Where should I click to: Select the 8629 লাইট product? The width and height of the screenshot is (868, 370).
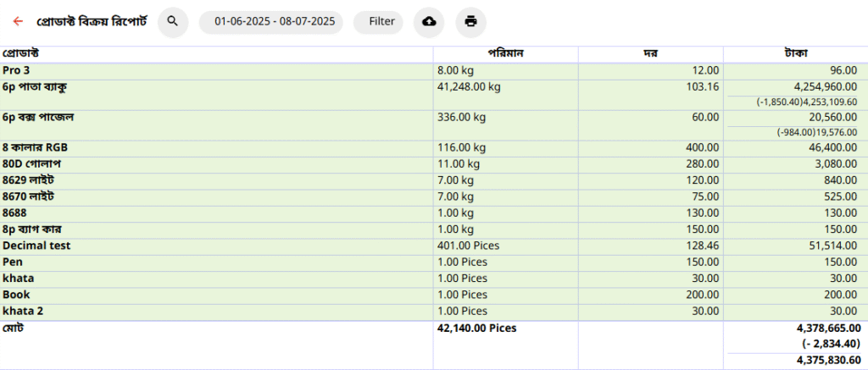[x=28, y=180]
